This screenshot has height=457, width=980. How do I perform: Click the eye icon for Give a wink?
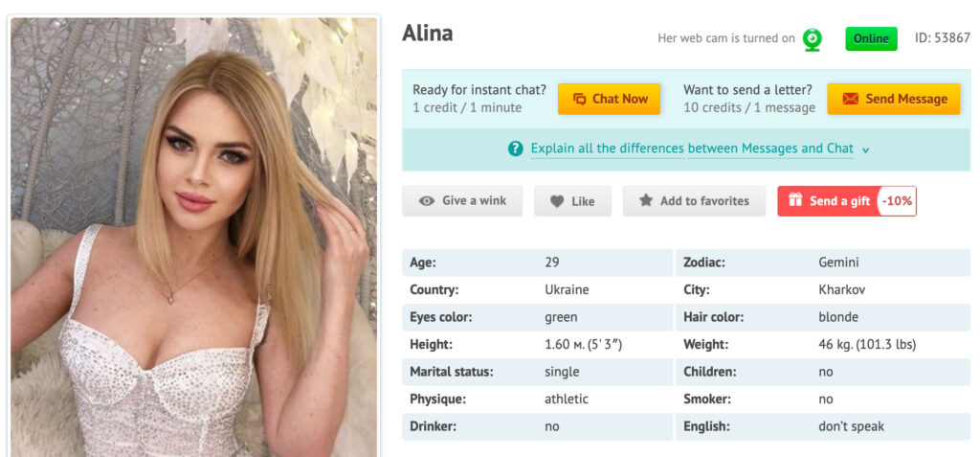point(427,201)
